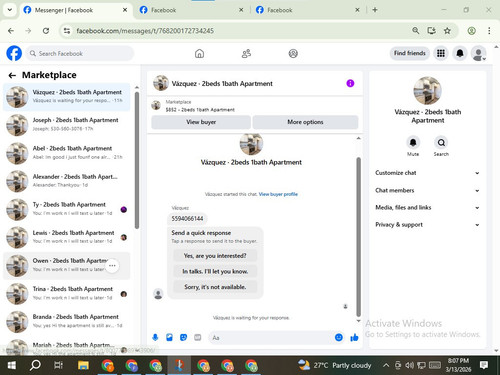Reload the browser page
Image resolution: width=500 pixels, height=375 pixels.
coord(46,31)
